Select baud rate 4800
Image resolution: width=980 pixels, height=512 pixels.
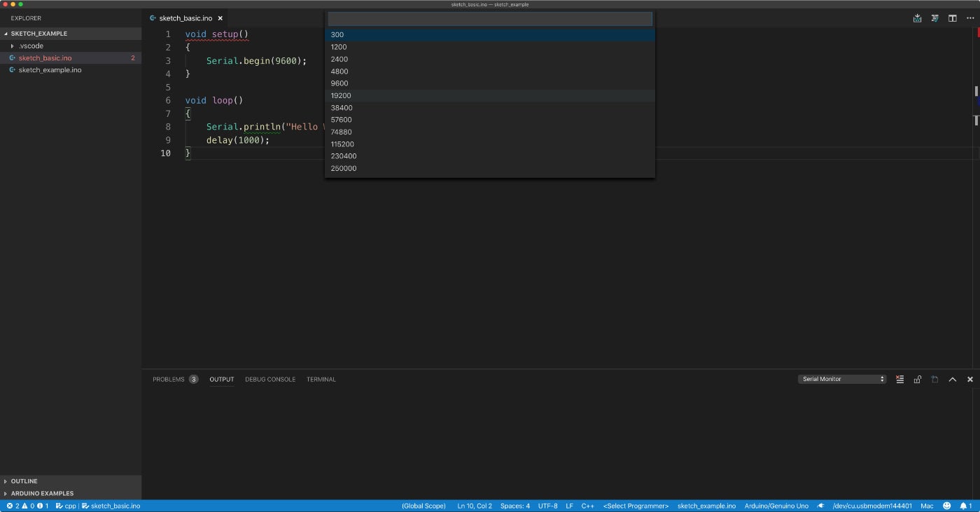click(x=490, y=71)
